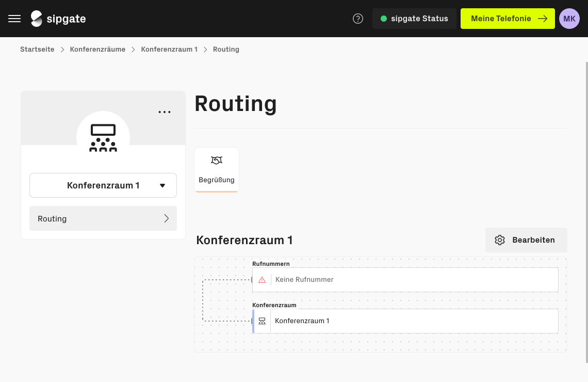This screenshot has height=382, width=588.
Task: Click the red warning triangle icon
Action: pos(262,280)
